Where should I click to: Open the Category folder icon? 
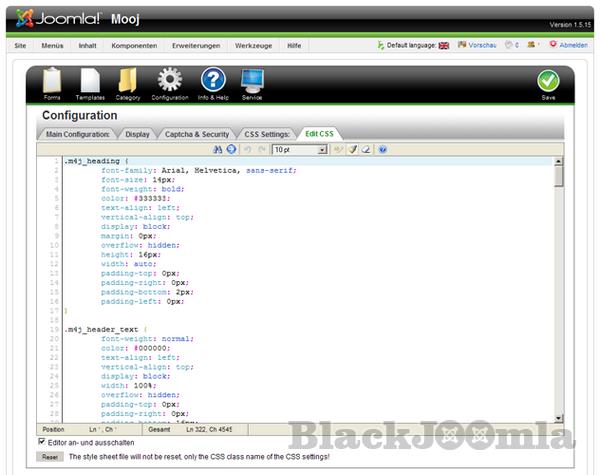[x=128, y=82]
